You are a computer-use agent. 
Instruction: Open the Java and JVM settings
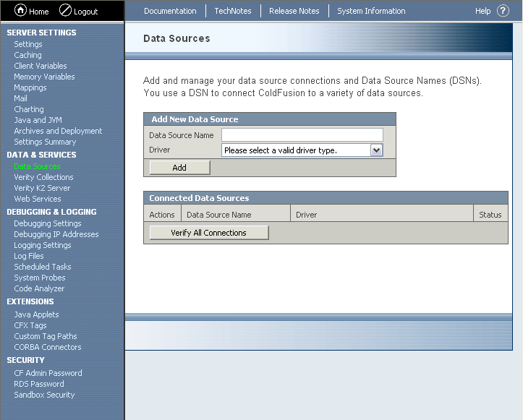(x=39, y=120)
